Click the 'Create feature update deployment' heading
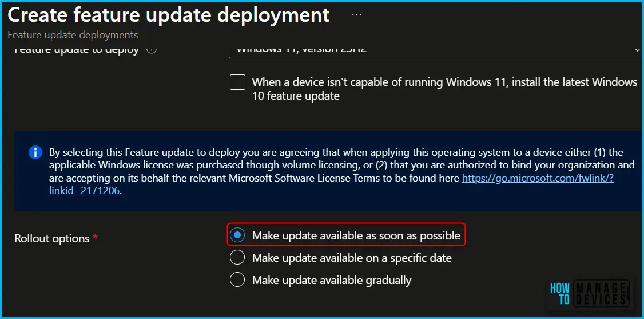 tap(168, 15)
